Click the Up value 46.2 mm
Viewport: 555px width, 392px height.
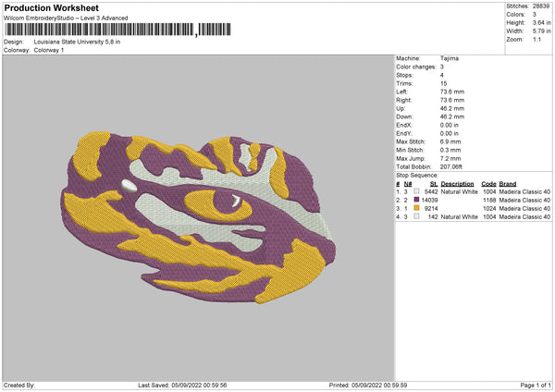pyautogui.click(x=452, y=108)
